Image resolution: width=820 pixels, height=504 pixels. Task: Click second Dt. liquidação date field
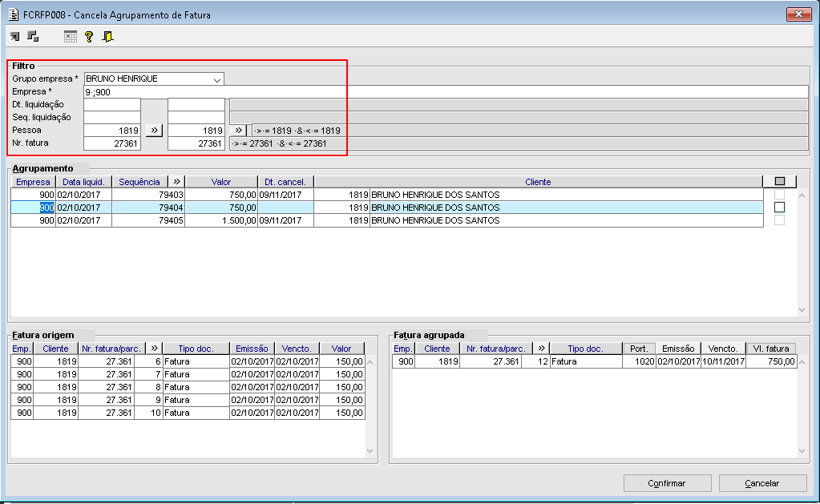click(196, 104)
